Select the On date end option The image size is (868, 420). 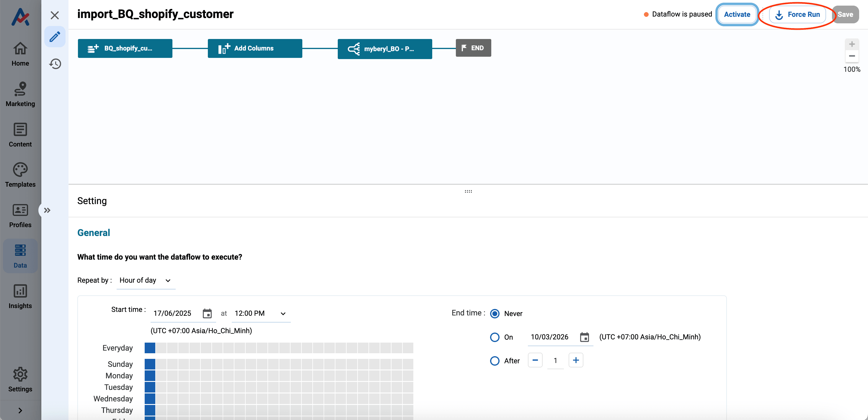(495, 337)
